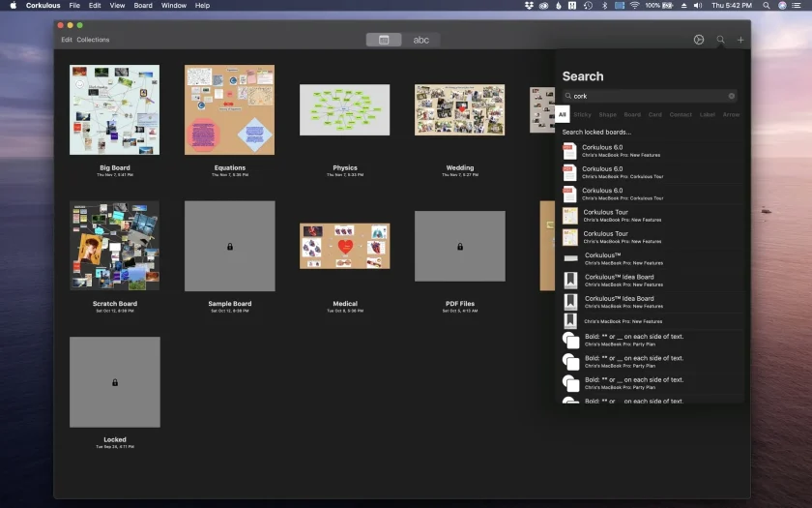Open the Corkulous application menu
812x508 pixels.
(43, 5)
